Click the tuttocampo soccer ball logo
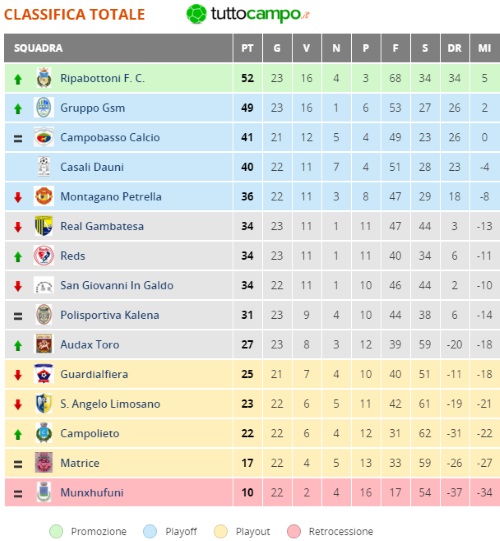 point(196,14)
